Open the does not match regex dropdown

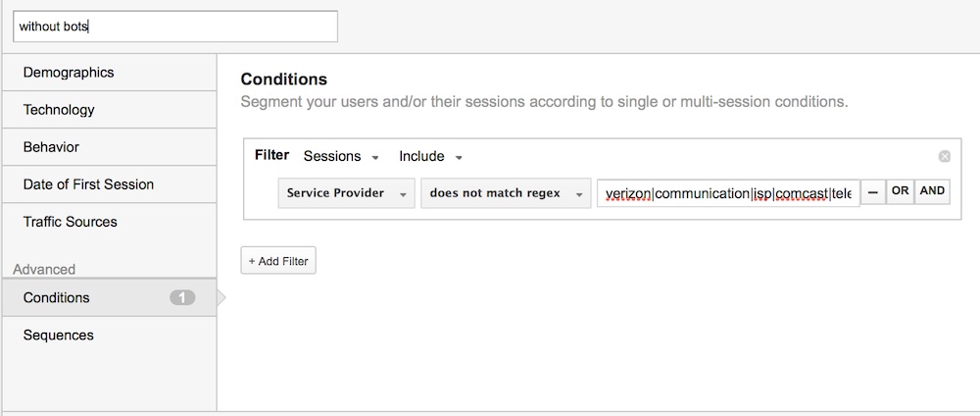pyautogui.click(x=506, y=193)
